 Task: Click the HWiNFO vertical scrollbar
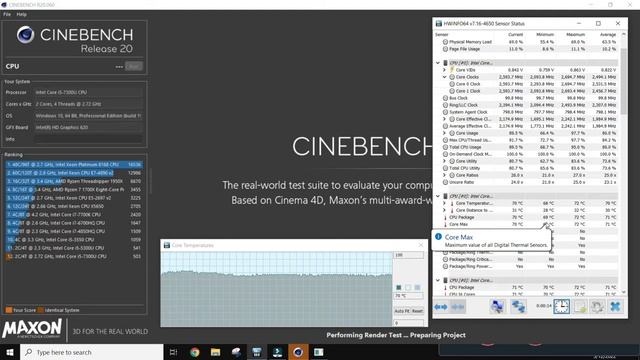(623, 82)
